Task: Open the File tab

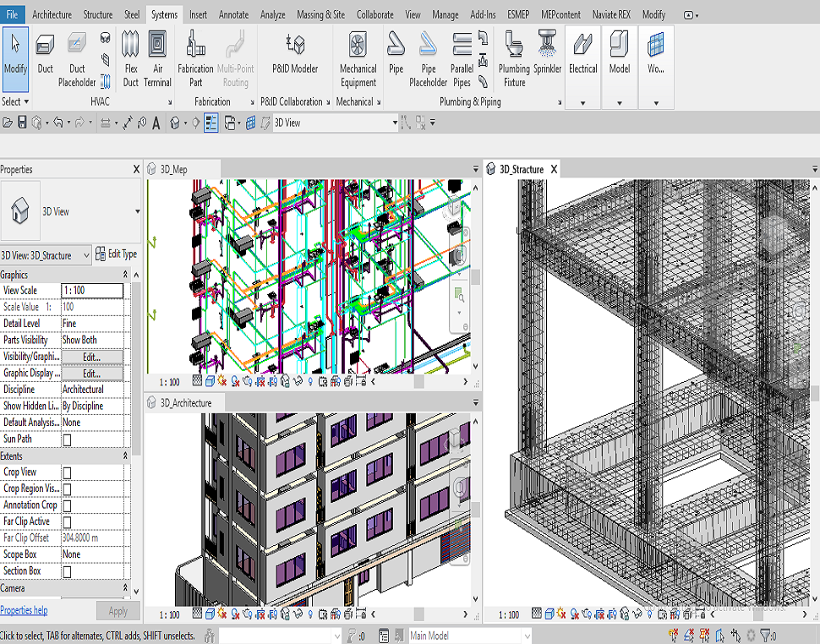Action: tap(12, 14)
